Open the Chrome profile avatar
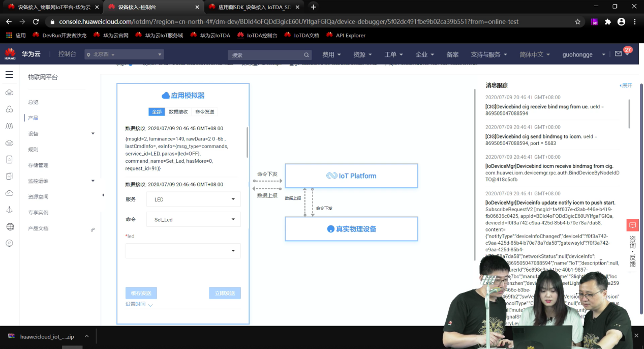The height and width of the screenshot is (349, 644). [x=621, y=22]
